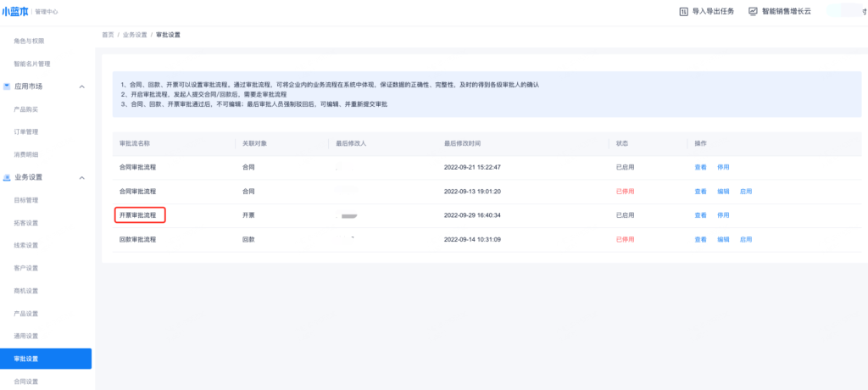Select 线索设置 from the sidebar

[26, 245]
